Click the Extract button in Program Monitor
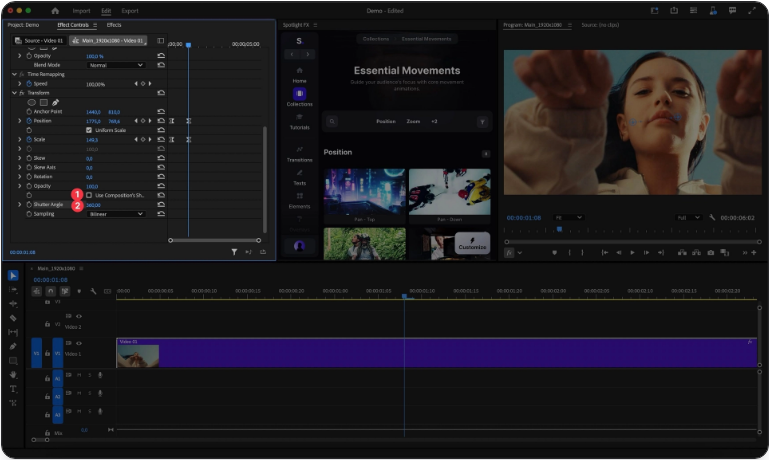 coord(696,253)
